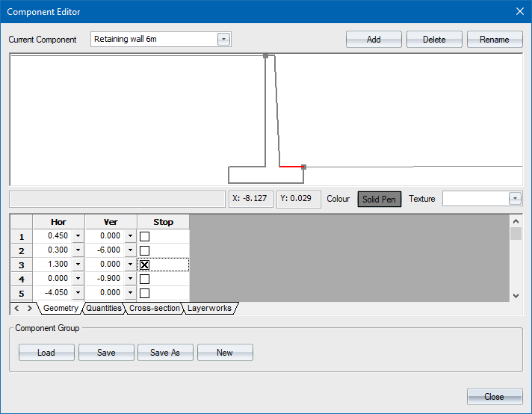Load a component group
The image size is (532, 414).
click(x=46, y=353)
